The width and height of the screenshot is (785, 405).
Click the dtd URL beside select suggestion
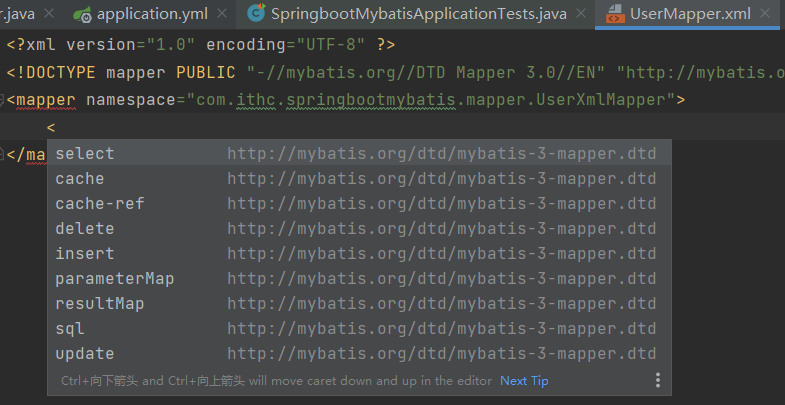pos(442,153)
